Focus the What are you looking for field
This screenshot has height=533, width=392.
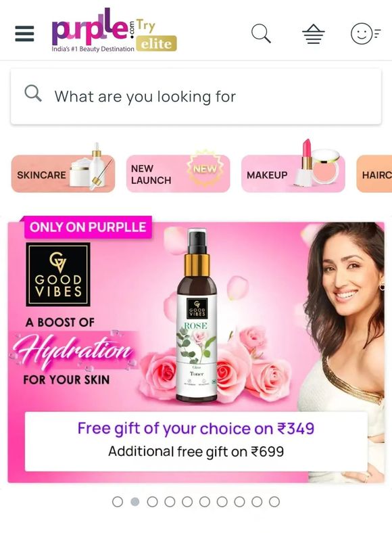click(196, 97)
